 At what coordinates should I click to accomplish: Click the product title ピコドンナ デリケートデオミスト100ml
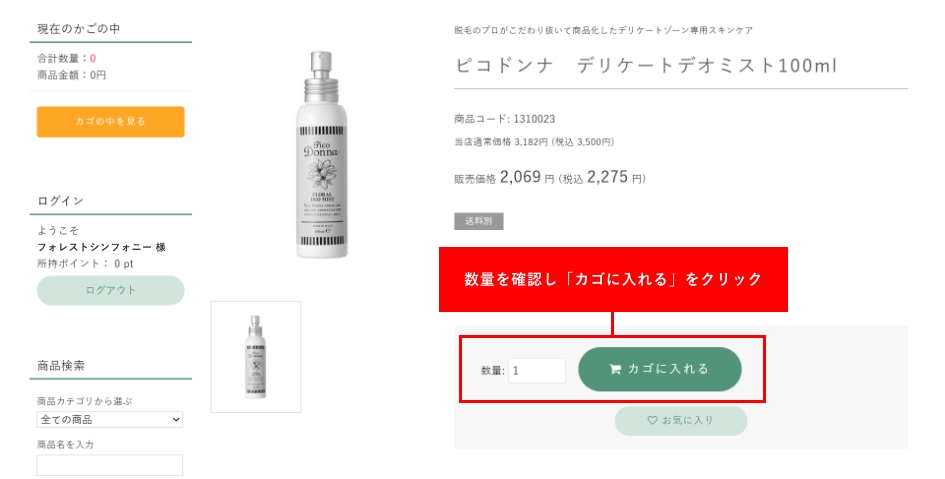[x=646, y=65]
